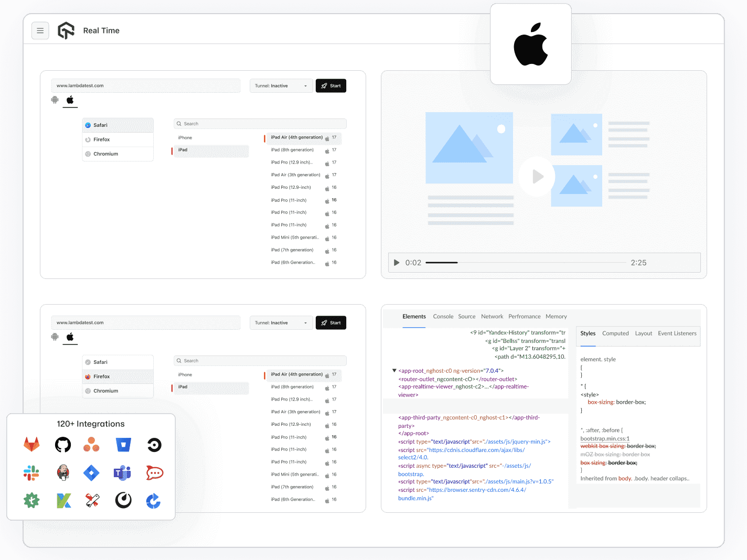The image size is (747, 560).
Task: Open the hamburger menu beside the logo
Action: (40, 31)
